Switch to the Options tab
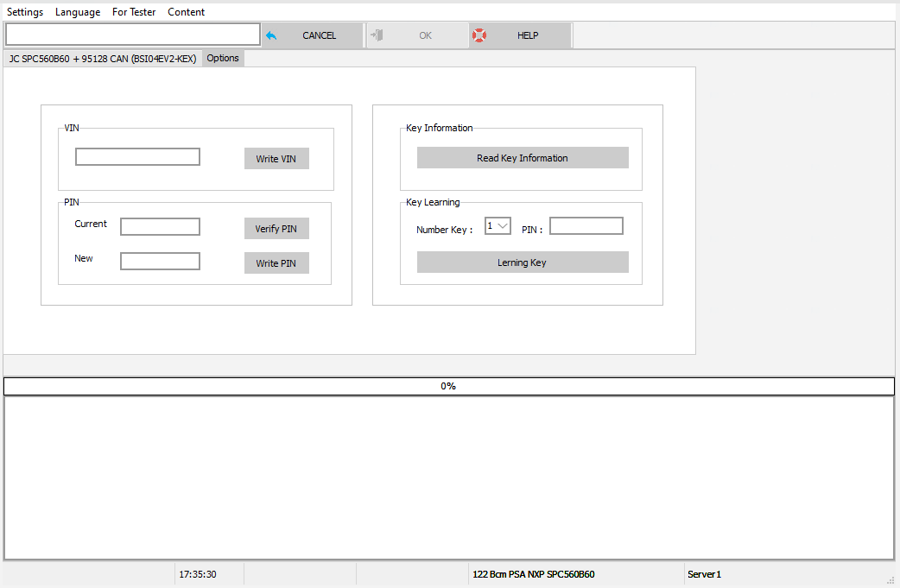 click(222, 58)
